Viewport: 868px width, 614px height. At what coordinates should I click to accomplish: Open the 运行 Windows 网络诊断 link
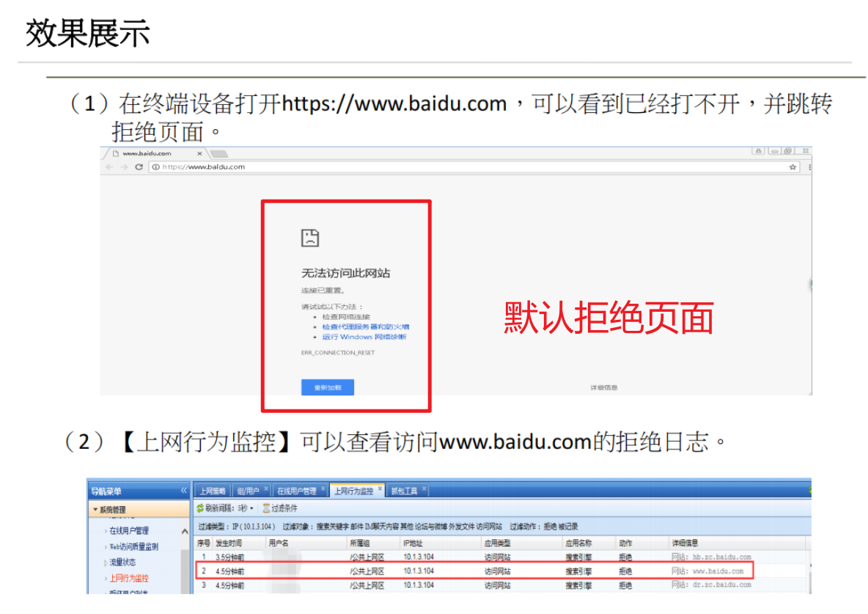point(364,337)
